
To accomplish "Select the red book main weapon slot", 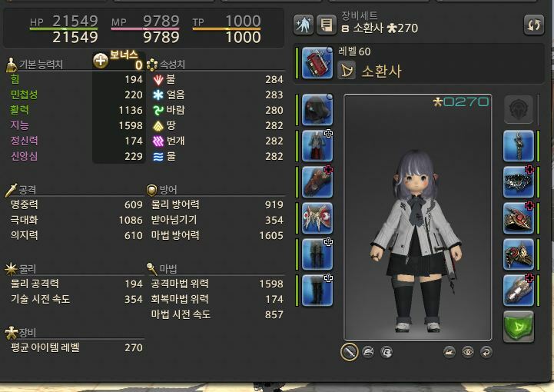I will point(317,63).
